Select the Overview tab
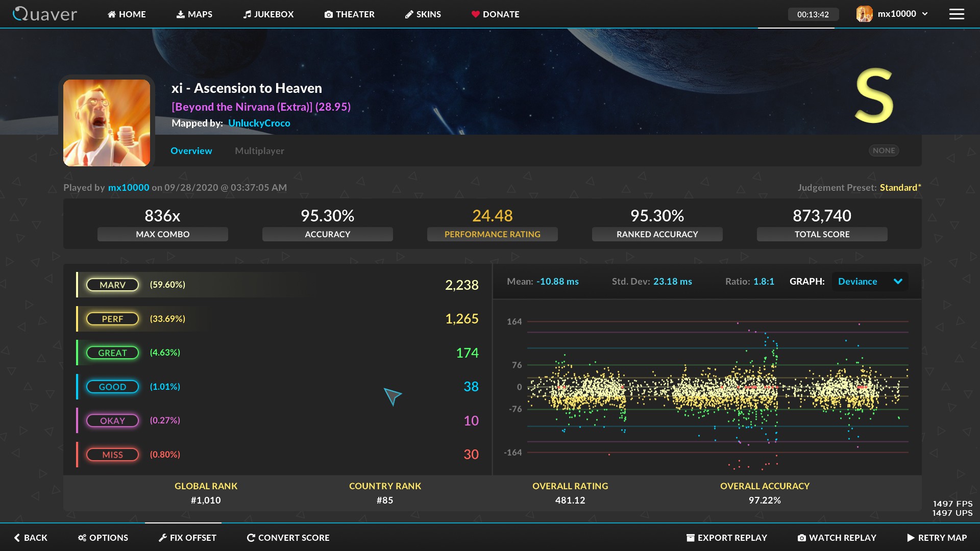980x551 pixels. (191, 151)
